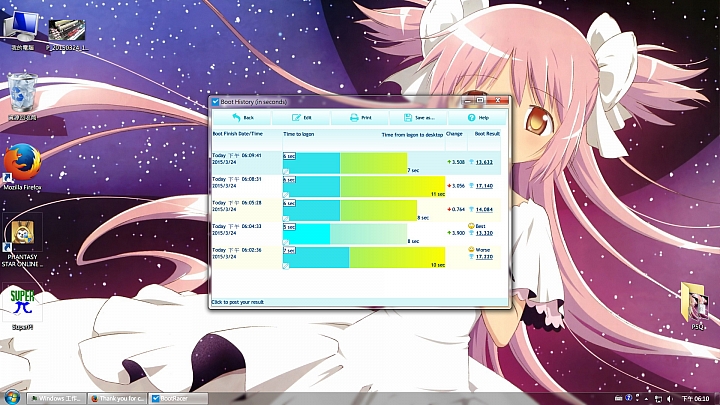
Task: Open boot result link 13.632
Action: (x=484, y=162)
